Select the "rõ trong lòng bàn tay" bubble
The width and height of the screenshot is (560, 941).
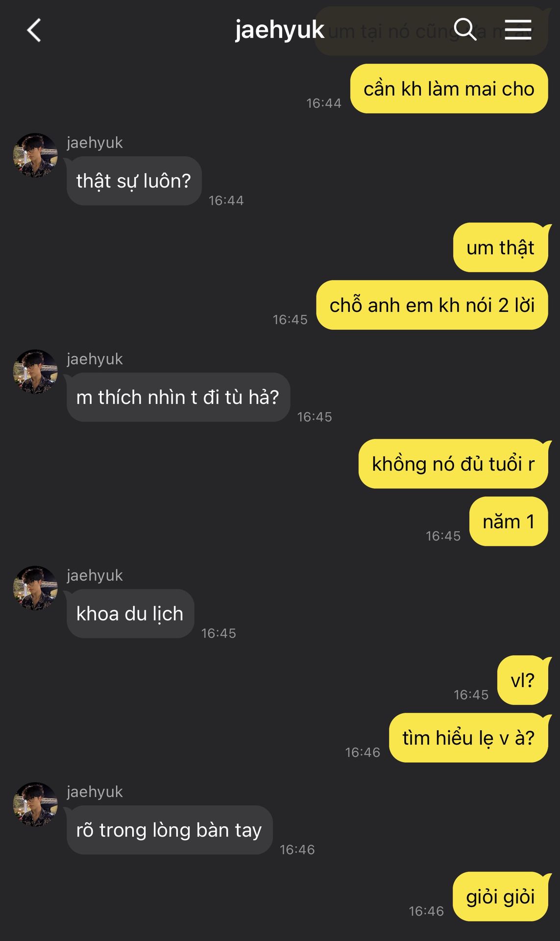pos(170,830)
